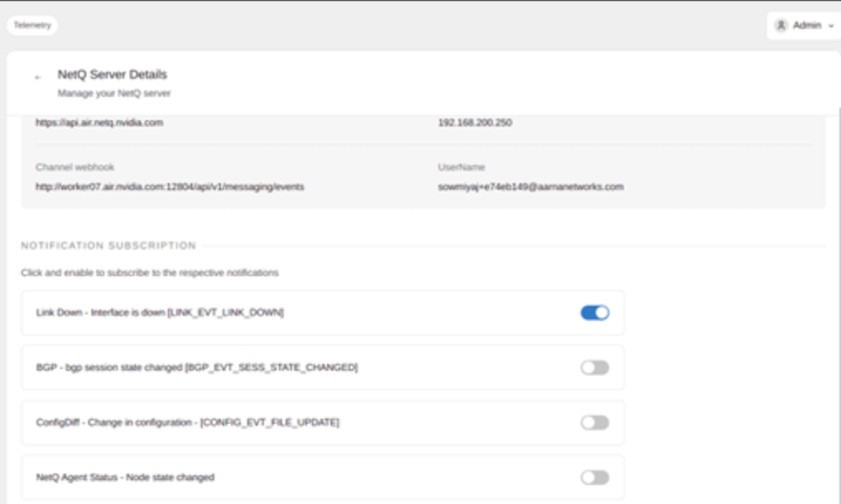The width and height of the screenshot is (841, 504).
Task: Click the username email sowmiyaj+e74eb149@aarnanetworks.com
Action: tap(530, 187)
